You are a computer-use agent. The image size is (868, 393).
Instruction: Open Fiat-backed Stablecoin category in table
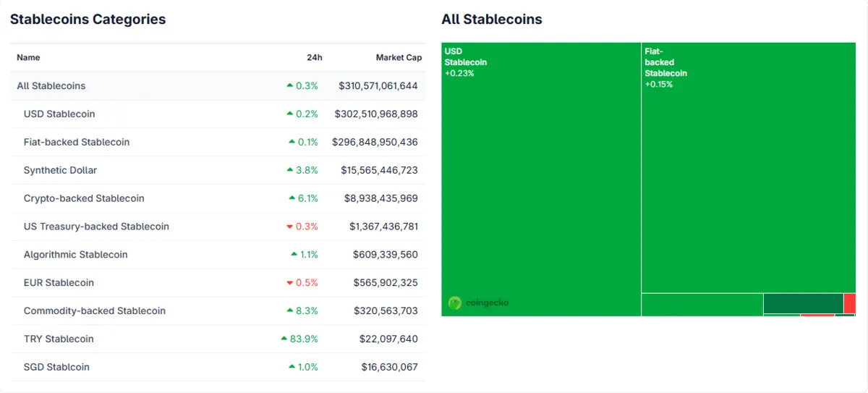tap(77, 142)
